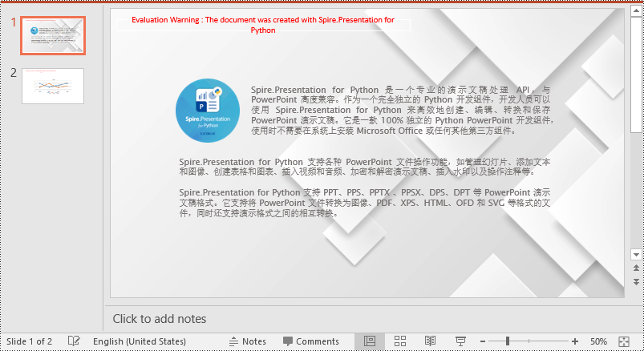Click paragraph beginning 'Spire.Presentation for Python 支持各种'
This screenshot has width=644, height=351.
click(x=364, y=167)
